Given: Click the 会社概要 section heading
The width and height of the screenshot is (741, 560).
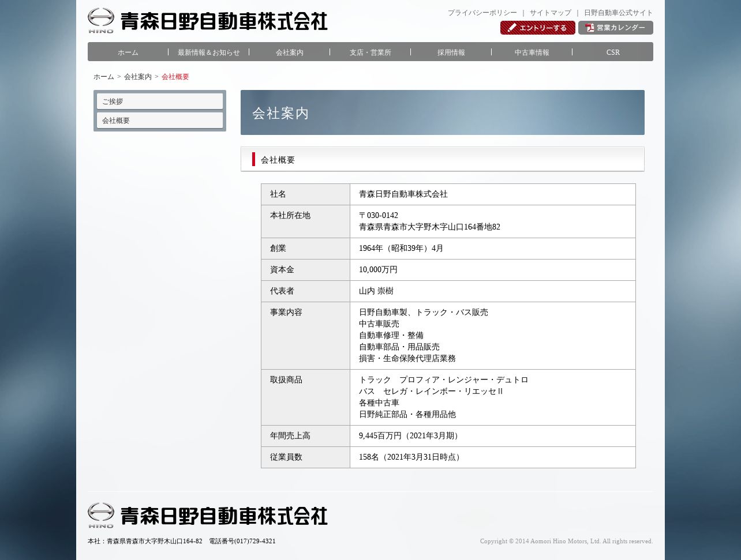Looking at the screenshot, I should click(278, 160).
